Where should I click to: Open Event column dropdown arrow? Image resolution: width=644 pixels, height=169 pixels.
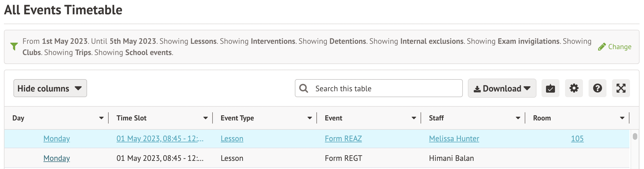point(414,118)
